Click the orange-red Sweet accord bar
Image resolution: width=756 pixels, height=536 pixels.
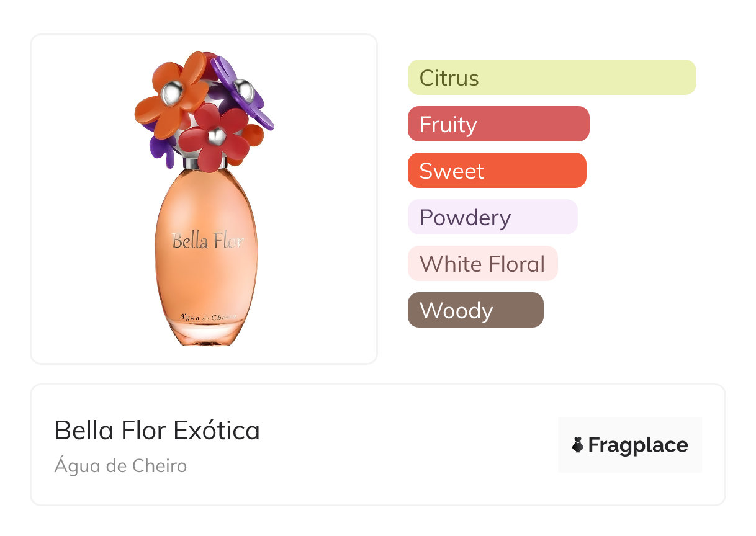[x=497, y=171]
